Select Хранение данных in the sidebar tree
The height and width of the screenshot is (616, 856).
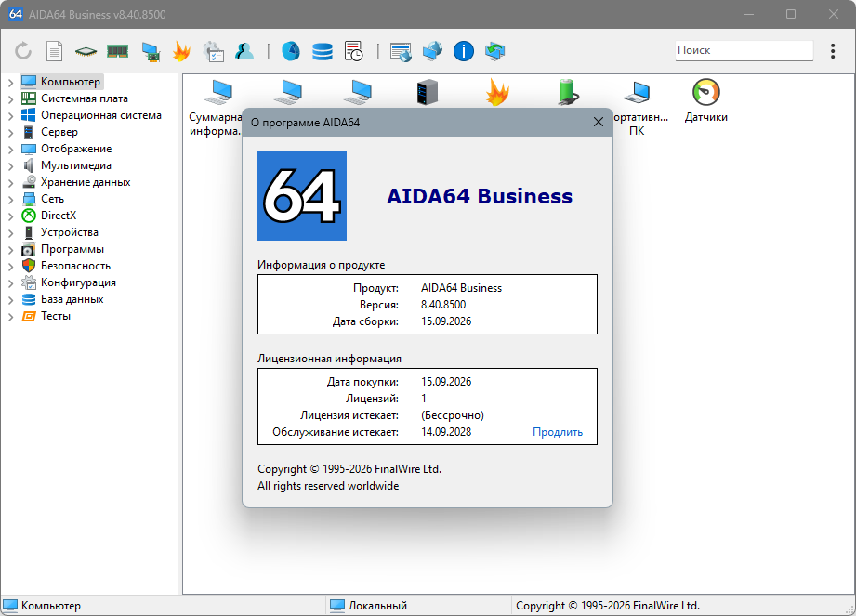click(x=86, y=182)
